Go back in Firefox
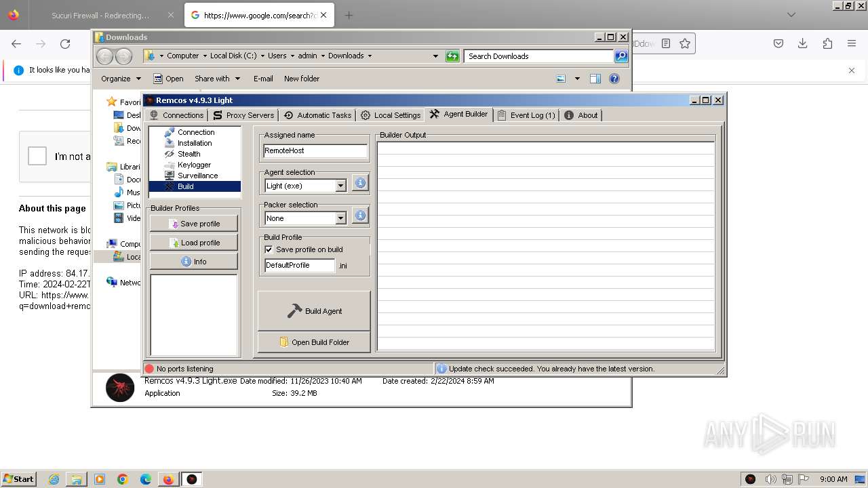 coord(16,43)
